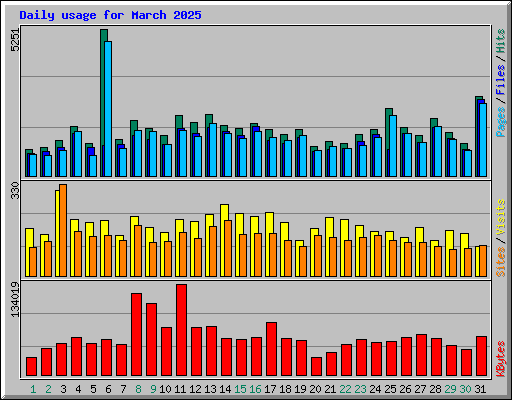The image size is (512, 400).
Task: Click day 26 on the x-axis
Action: click(405, 389)
